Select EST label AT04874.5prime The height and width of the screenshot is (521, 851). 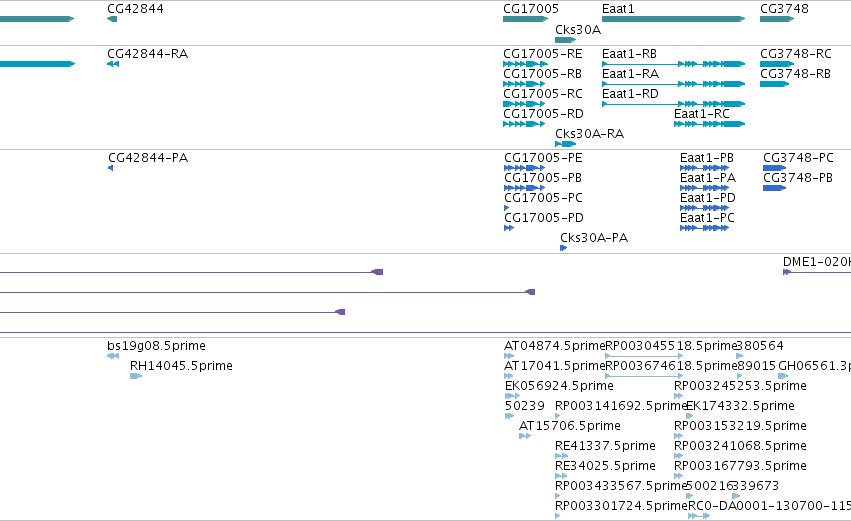(x=554, y=346)
